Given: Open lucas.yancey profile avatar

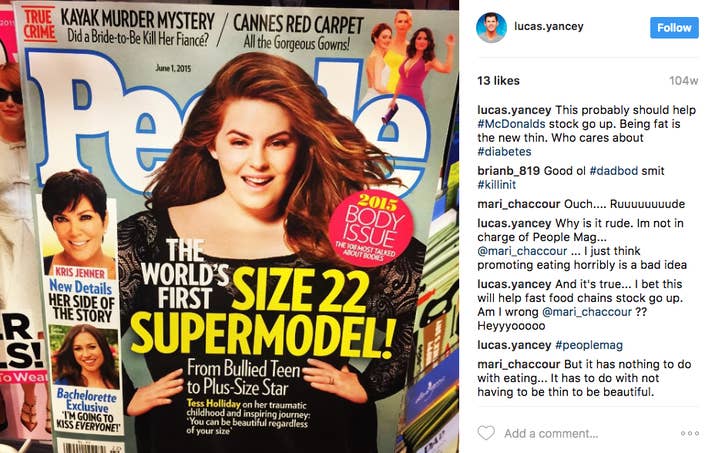Looking at the screenshot, I should pos(491,27).
